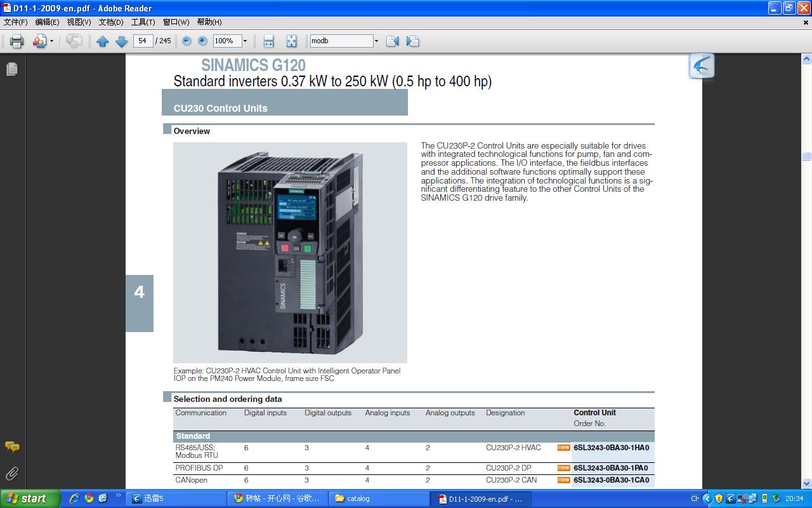Open the Comments panel icon
Image resolution: width=812 pixels, height=508 pixels.
11,446
